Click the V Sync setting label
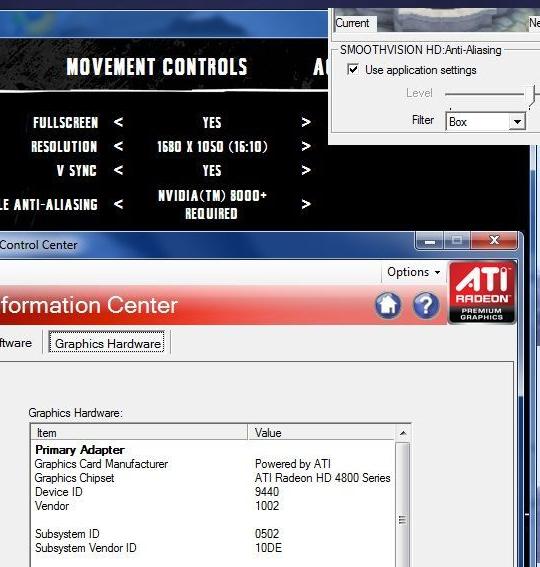This screenshot has width=540, height=567. [77, 171]
